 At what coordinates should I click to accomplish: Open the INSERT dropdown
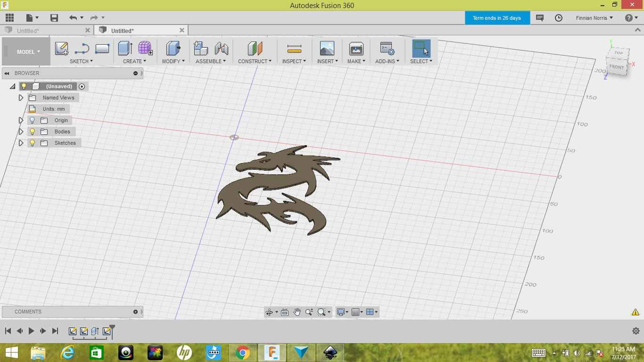[327, 61]
